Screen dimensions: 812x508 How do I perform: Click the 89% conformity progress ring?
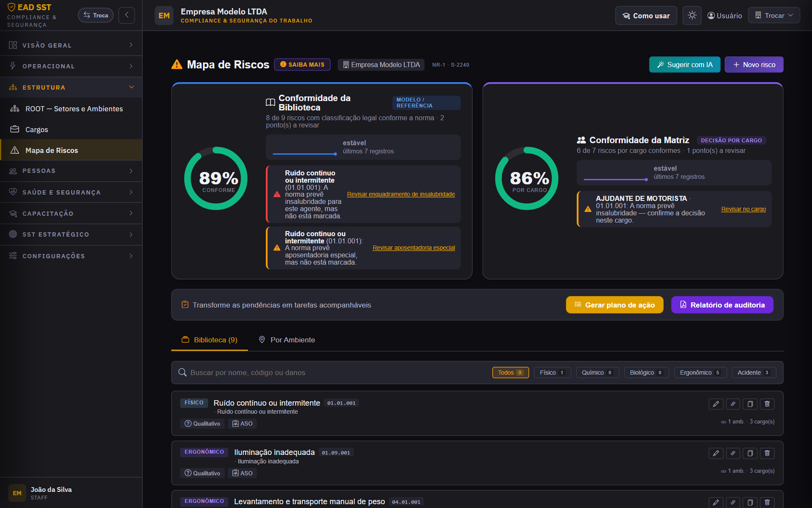(x=216, y=178)
